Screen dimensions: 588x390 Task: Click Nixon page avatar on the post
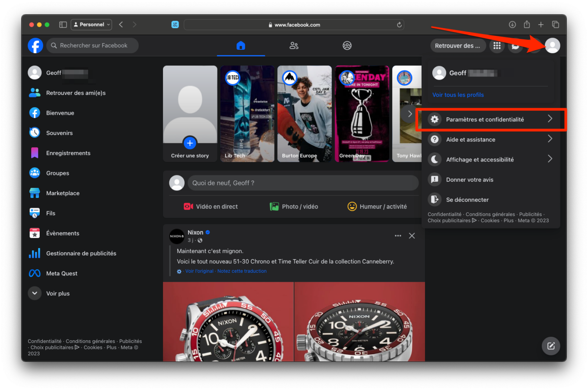tap(176, 236)
